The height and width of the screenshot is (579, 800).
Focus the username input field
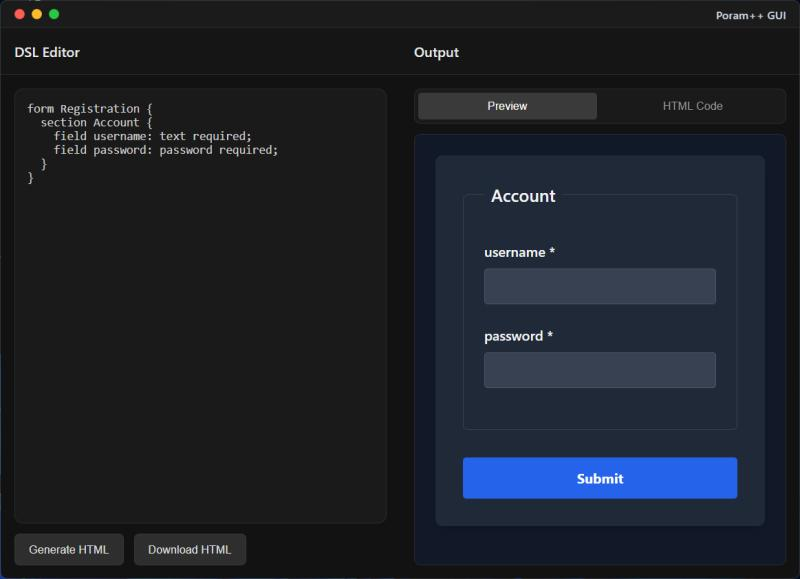[599, 286]
